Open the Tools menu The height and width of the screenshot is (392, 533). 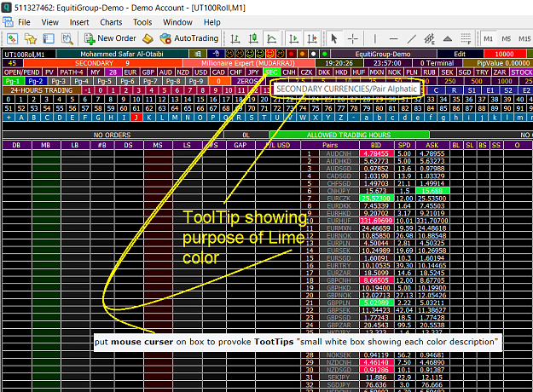142,22
